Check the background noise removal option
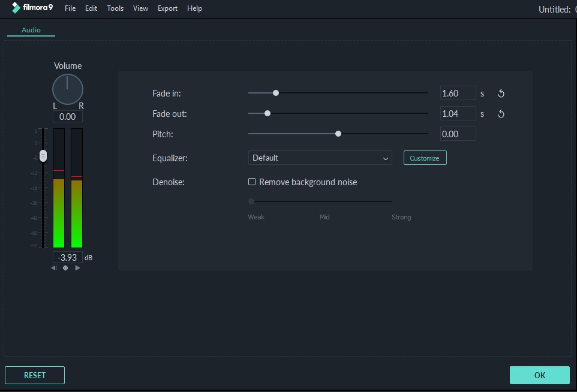Image resolution: width=577 pixels, height=392 pixels. (x=252, y=182)
